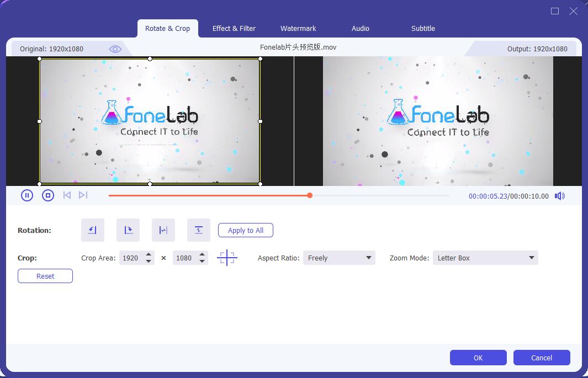588x378 pixels.
Task: Select the bottom-center crop handle
Action: click(x=150, y=184)
